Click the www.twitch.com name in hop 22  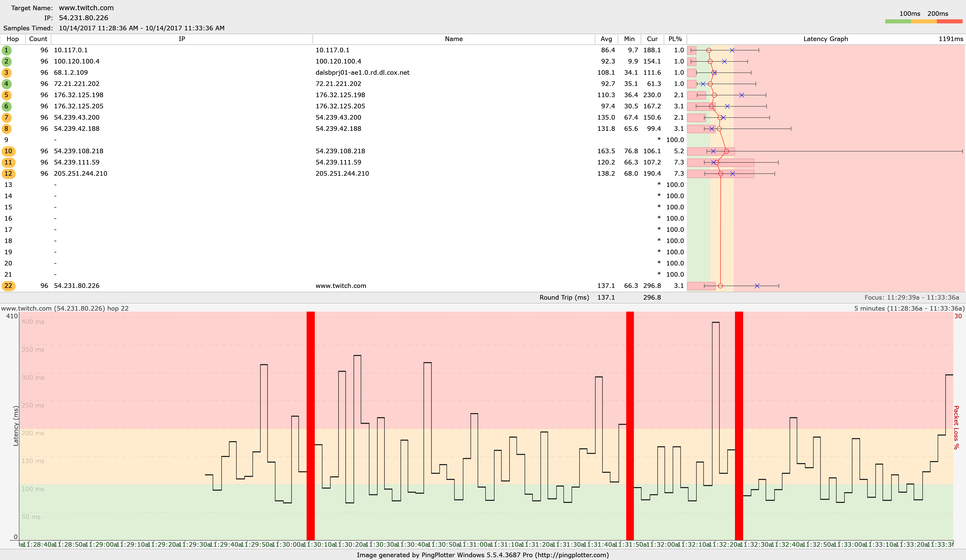[341, 286]
